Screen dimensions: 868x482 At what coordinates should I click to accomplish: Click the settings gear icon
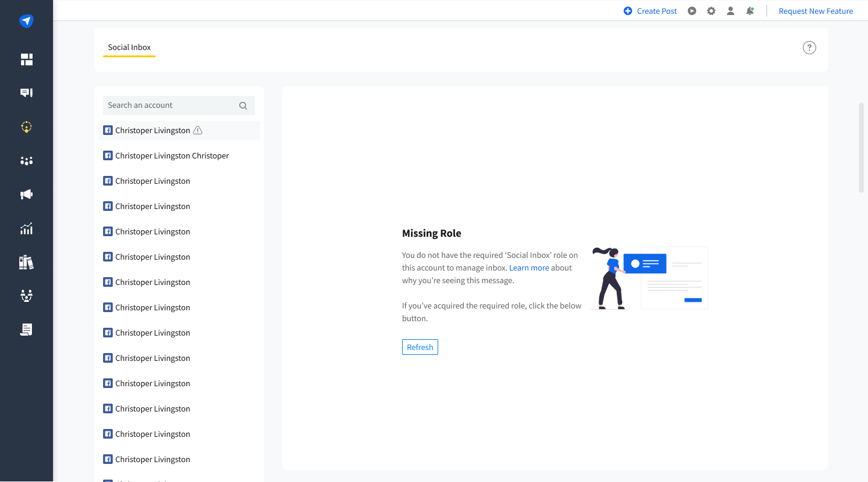tap(711, 11)
